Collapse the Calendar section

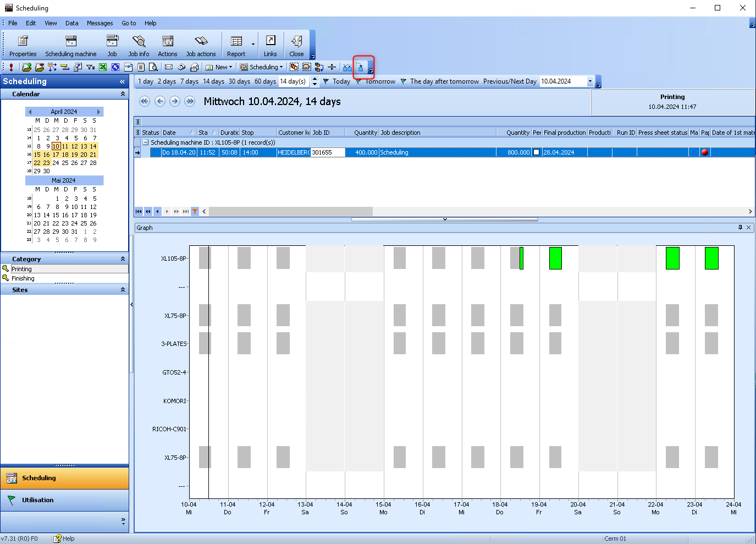pos(123,94)
